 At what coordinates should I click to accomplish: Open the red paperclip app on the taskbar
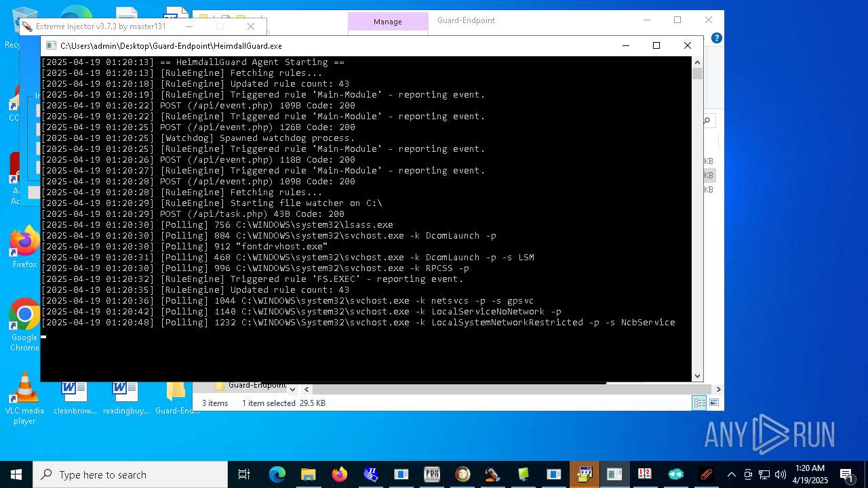(707, 474)
